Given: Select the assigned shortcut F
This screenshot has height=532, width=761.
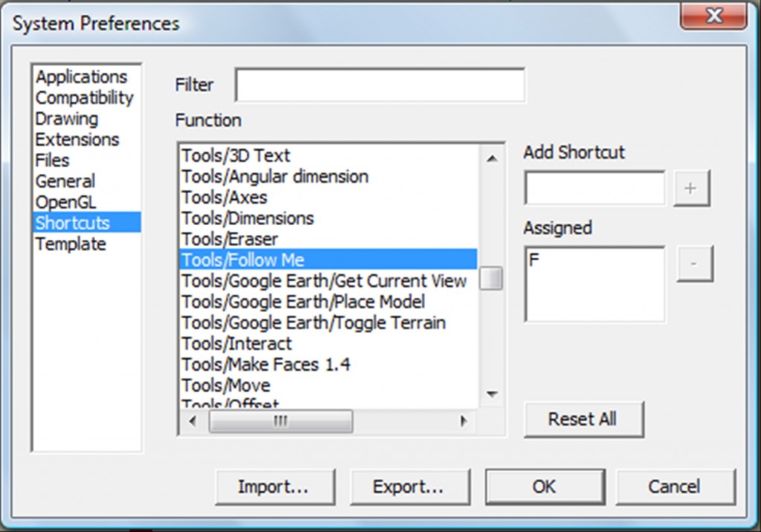Looking at the screenshot, I should 535,261.
